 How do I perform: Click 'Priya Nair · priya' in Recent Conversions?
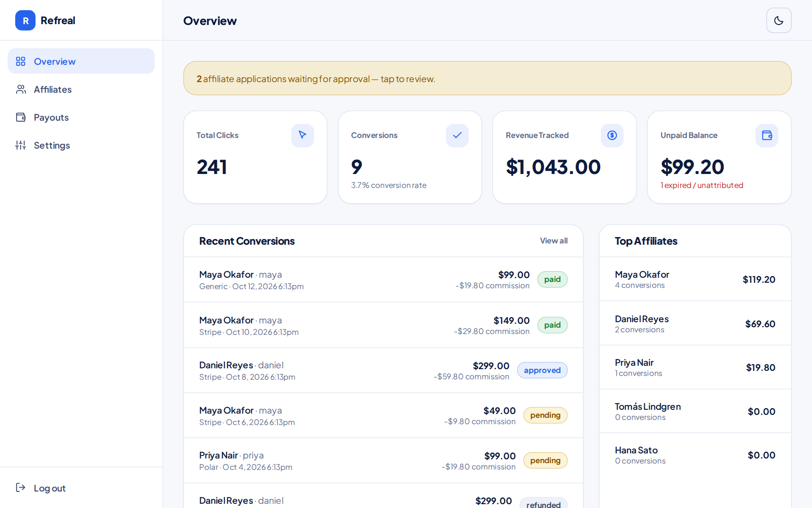click(231, 455)
